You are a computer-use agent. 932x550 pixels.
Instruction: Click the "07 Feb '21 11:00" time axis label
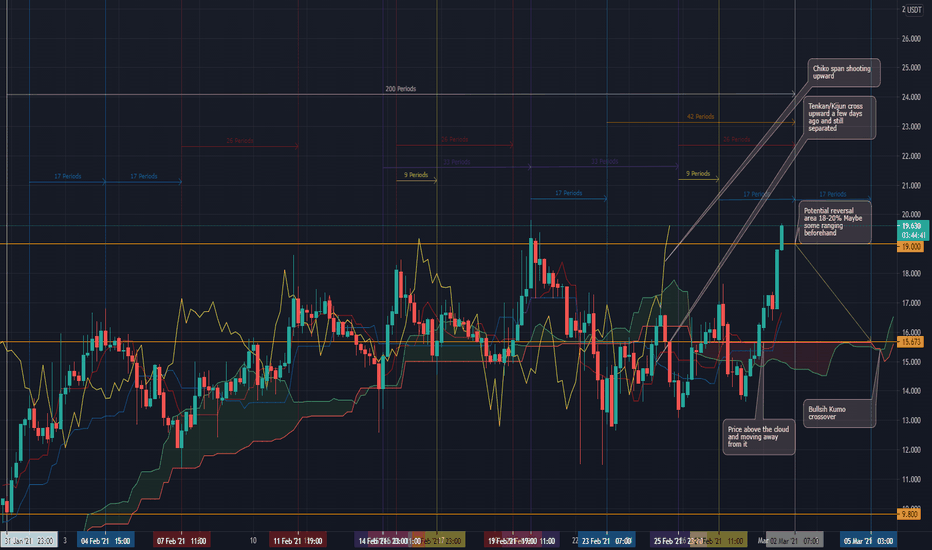point(181,540)
